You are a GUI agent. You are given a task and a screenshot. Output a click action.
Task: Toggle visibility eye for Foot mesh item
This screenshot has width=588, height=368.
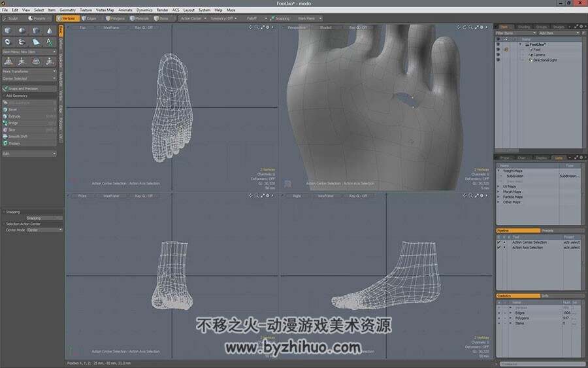tap(498, 50)
